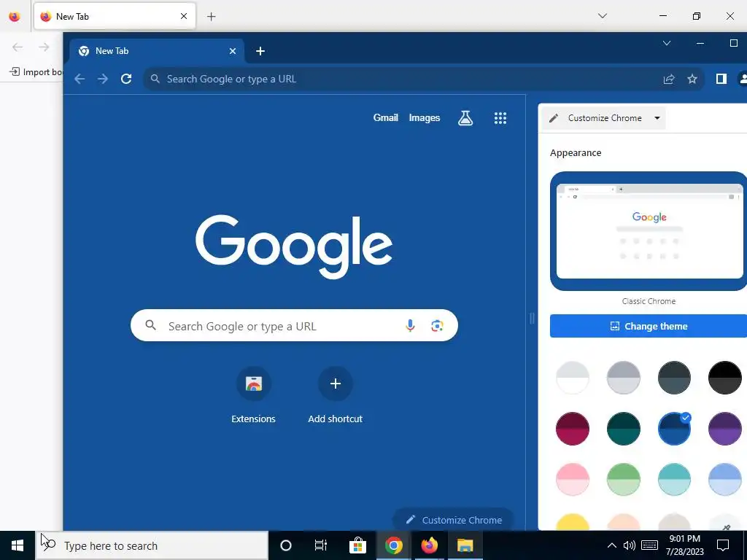The image size is (747, 560).
Task: Open Task View on taskbar
Action: coord(321,545)
